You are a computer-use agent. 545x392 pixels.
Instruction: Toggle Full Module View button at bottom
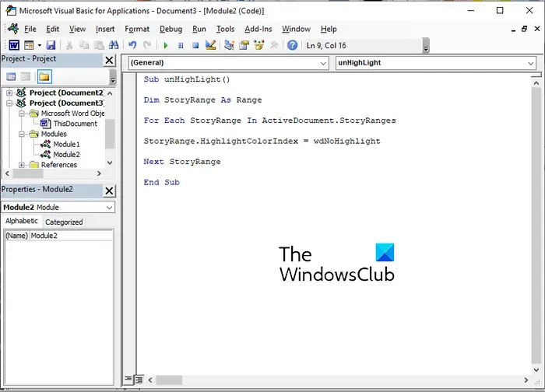pos(139,380)
